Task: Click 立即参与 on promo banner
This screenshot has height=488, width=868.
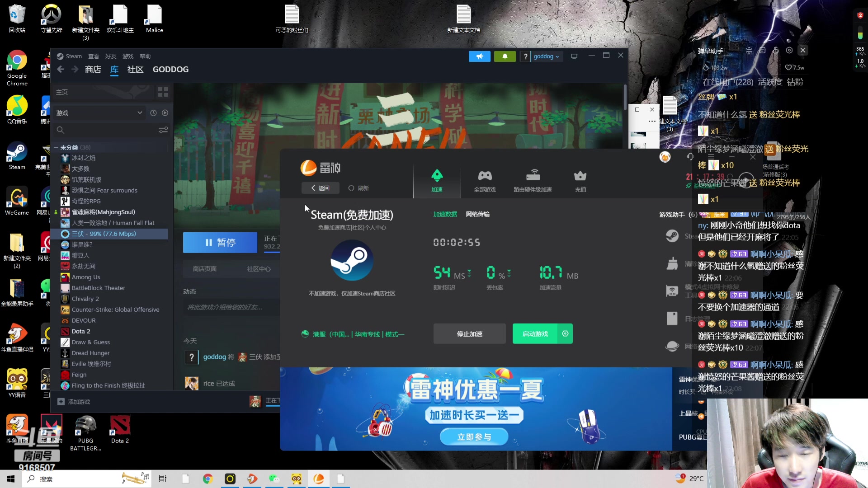Action: coord(474,437)
